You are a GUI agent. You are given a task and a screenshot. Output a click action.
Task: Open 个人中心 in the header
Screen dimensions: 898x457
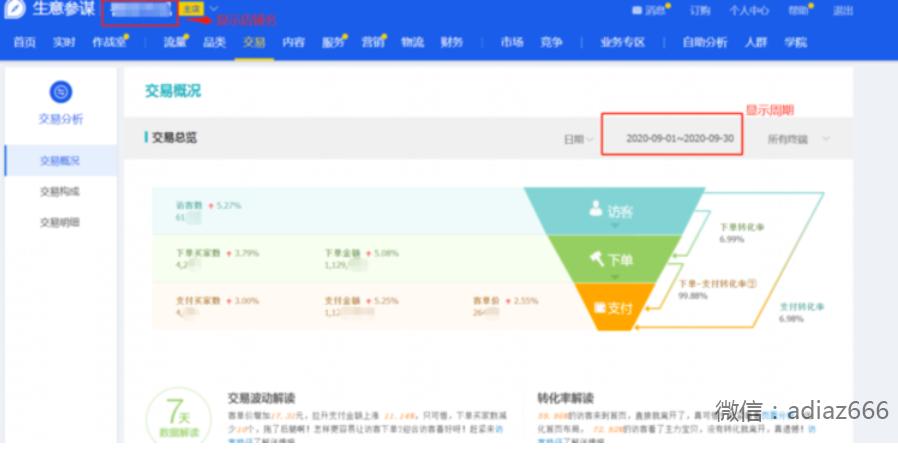[749, 10]
